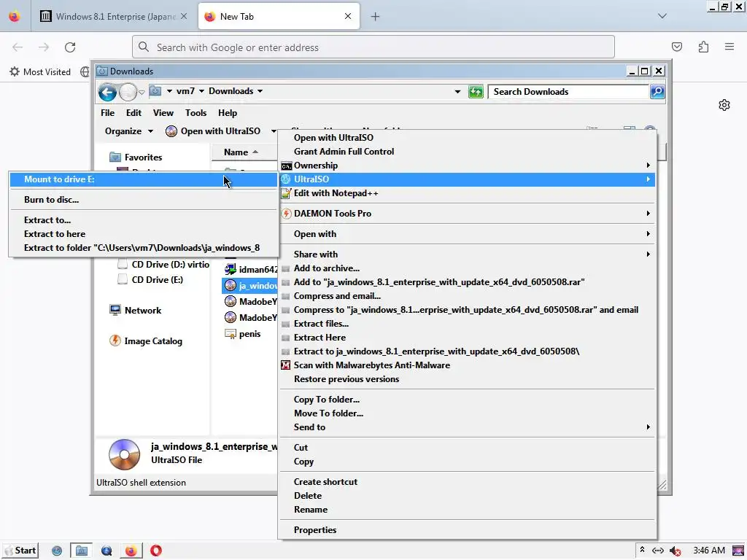Expand the Share with submenu

pos(468,254)
